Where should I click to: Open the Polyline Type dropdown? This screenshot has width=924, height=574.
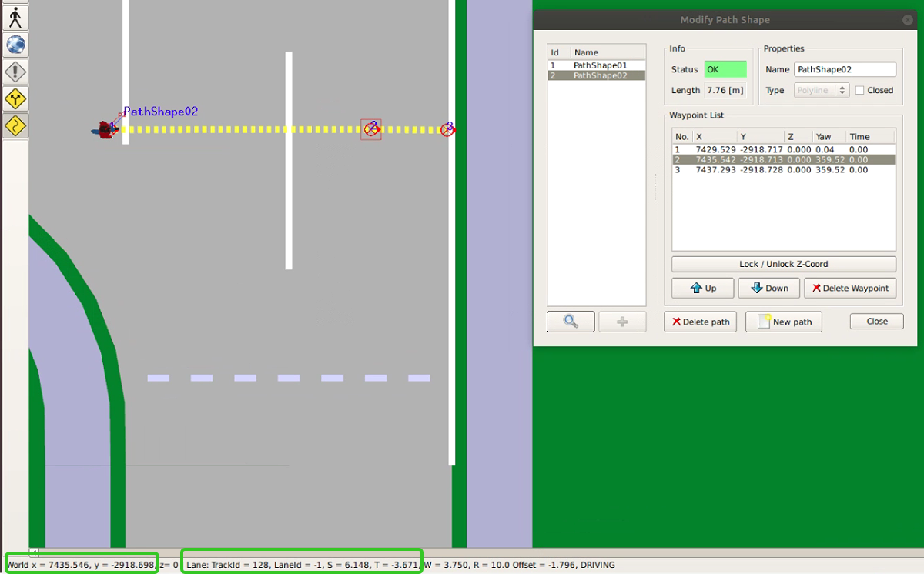pyautogui.click(x=821, y=90)
